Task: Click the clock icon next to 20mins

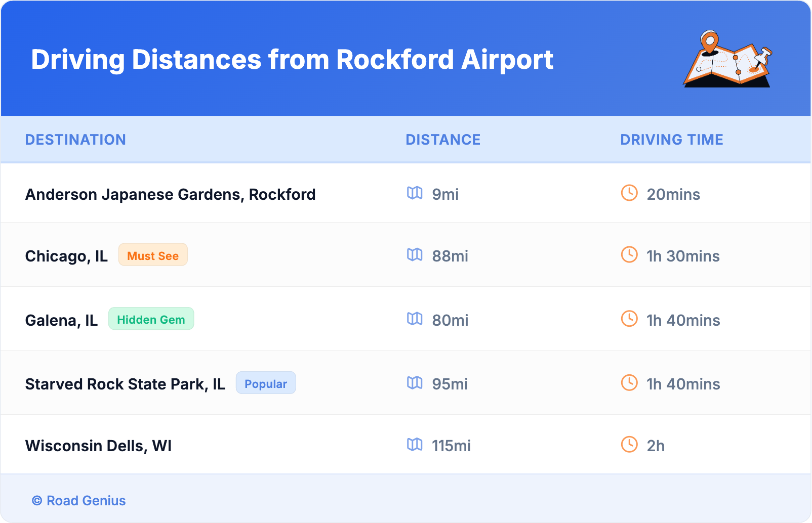Action: [x=629, y=193]
